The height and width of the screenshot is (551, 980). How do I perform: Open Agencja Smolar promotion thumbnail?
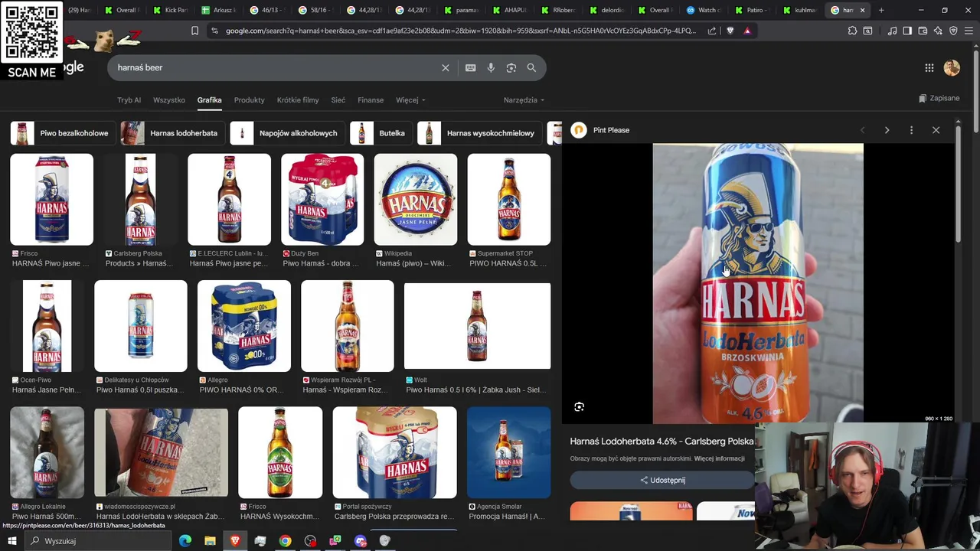coord(508,452)
